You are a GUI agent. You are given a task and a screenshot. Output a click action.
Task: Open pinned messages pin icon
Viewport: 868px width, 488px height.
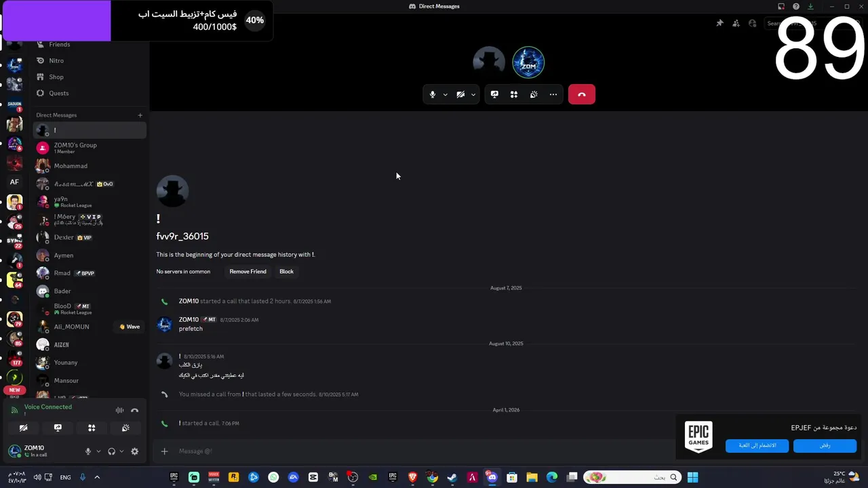click(x=719, y=23)
